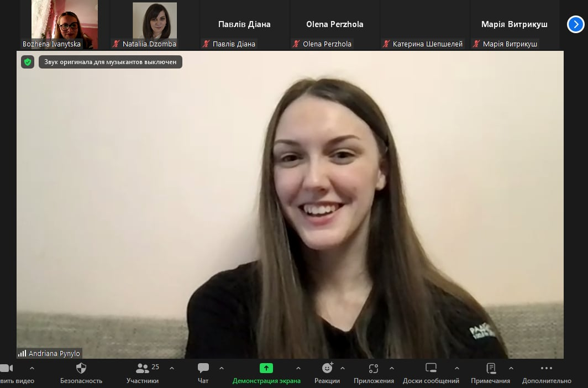Image resolution: width=588 pixels, height=388 pixels.
Task: Open the Чат chat bubble icon
Action: click(203, 368)
